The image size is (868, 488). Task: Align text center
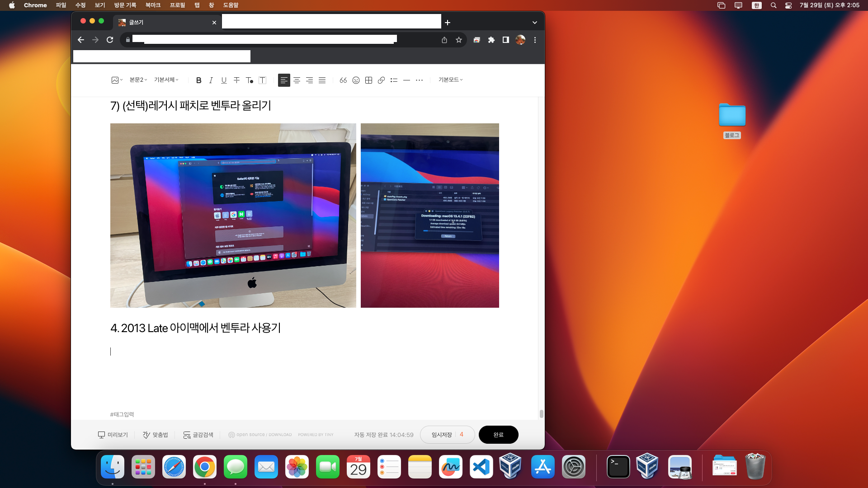297,80
